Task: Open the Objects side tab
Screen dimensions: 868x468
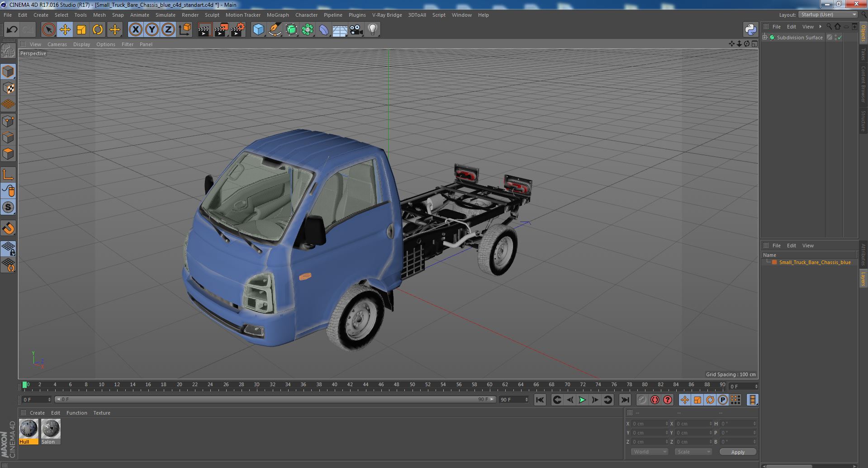Action: (x=863, y=33)
